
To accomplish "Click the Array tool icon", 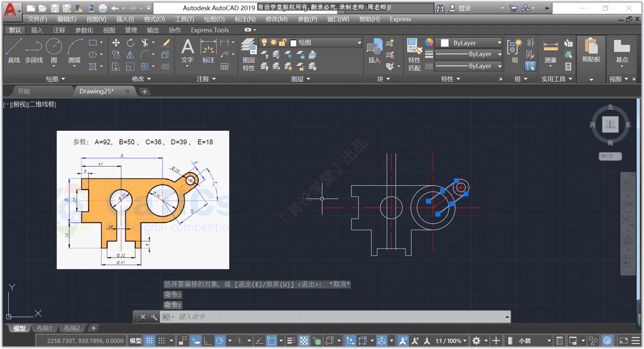I will click(x=145, y=67).
